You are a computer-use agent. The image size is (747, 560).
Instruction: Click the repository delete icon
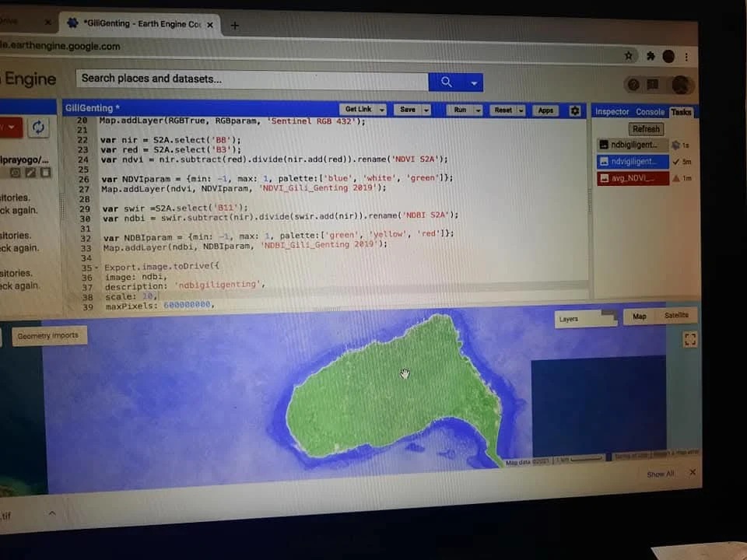(46, 173)
